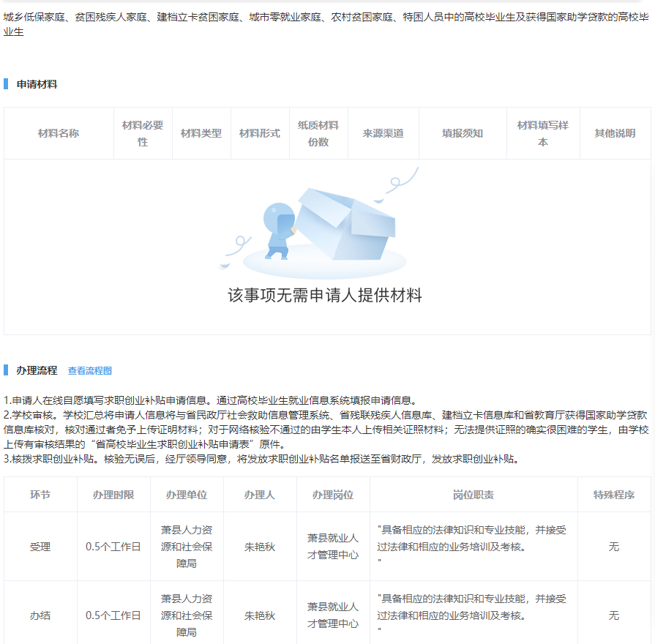Viewport: 655px width, 644px height.
Task: Click the 特殊程序 column header
Action: (614, 495)
